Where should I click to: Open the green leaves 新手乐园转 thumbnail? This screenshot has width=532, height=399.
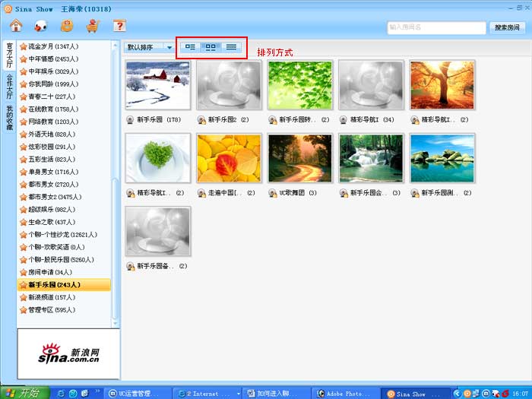pos(300,85)
